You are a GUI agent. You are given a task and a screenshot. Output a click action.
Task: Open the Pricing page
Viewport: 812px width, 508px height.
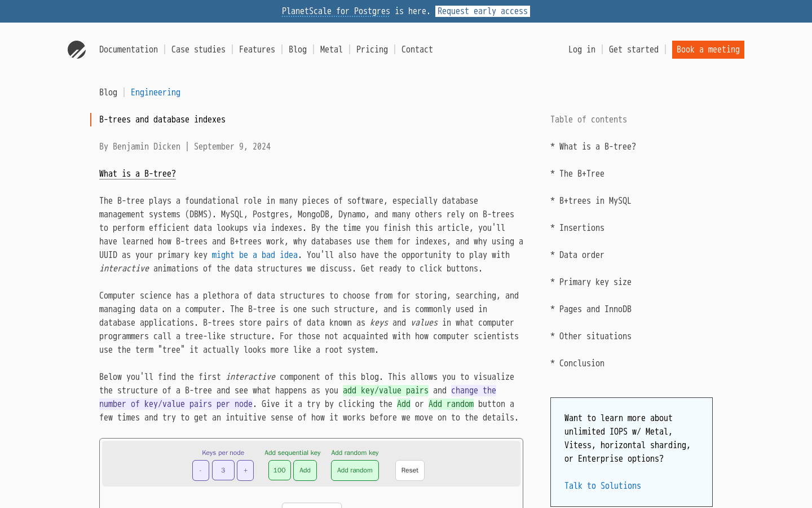[x=372, y=50]
